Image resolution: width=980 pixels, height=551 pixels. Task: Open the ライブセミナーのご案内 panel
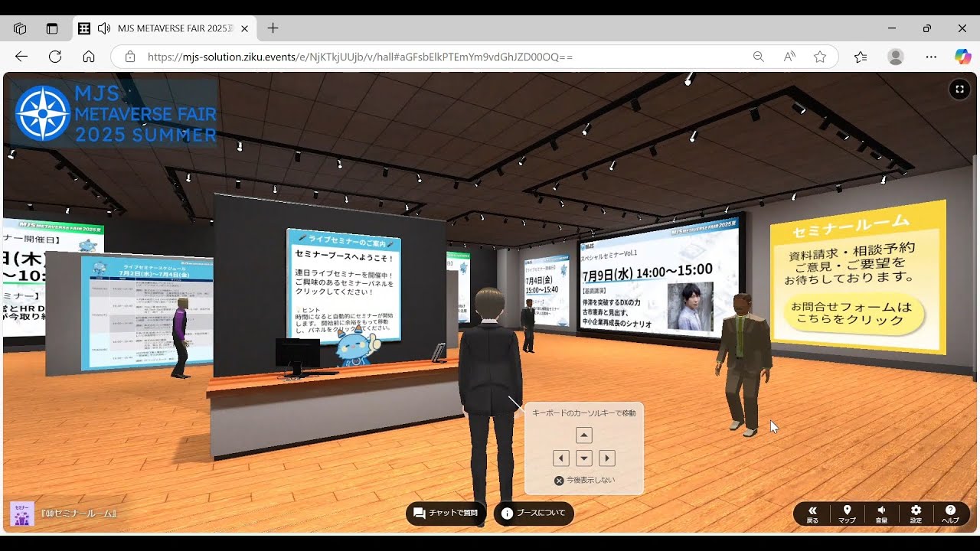click(x=343, y=285)
